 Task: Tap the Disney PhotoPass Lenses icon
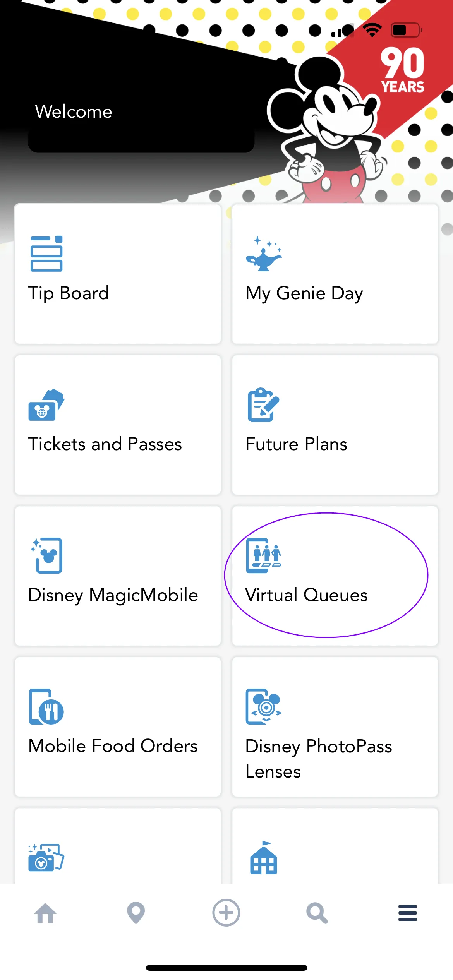(x=264, y=706)
